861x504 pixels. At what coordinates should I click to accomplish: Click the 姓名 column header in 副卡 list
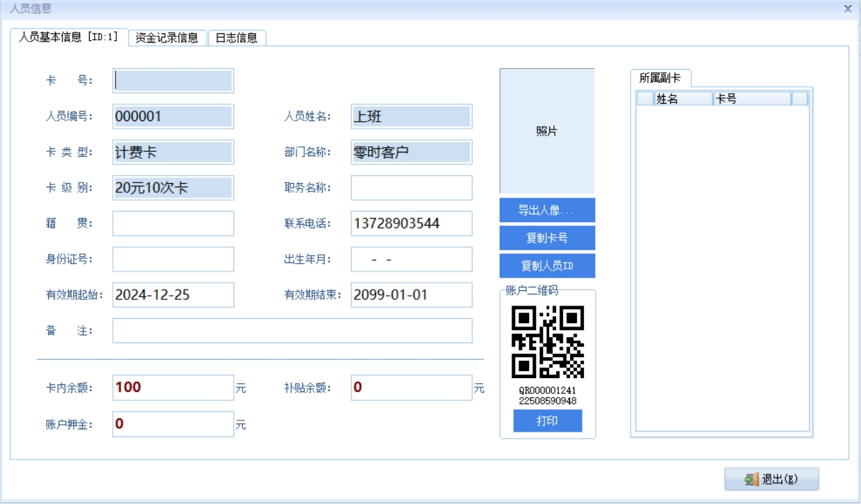pyautogui.click(x=683, y=99)
